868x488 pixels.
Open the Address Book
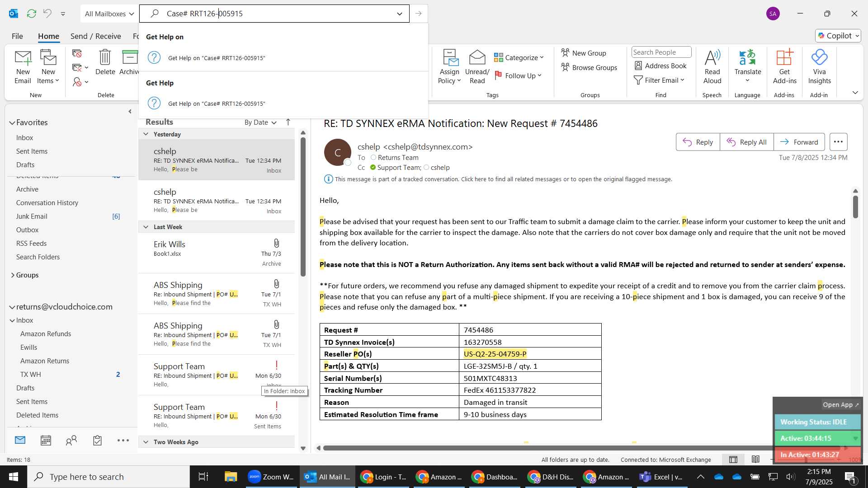[x=660, y=66]
